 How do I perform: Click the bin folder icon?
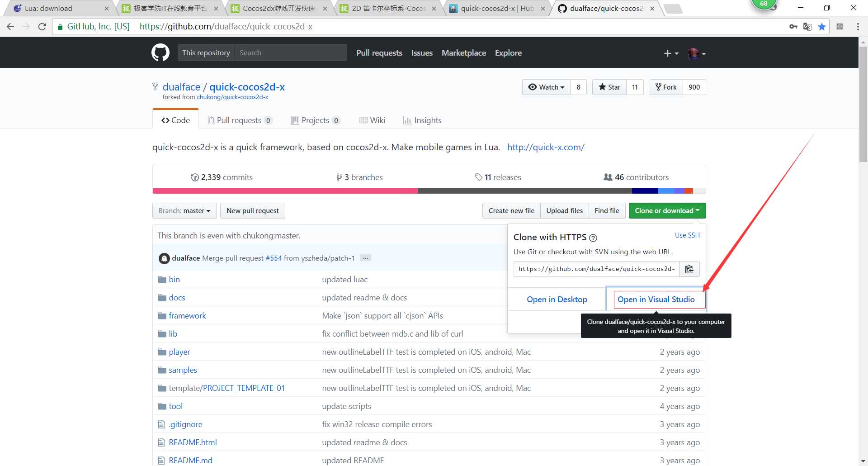tap(162, 280)
